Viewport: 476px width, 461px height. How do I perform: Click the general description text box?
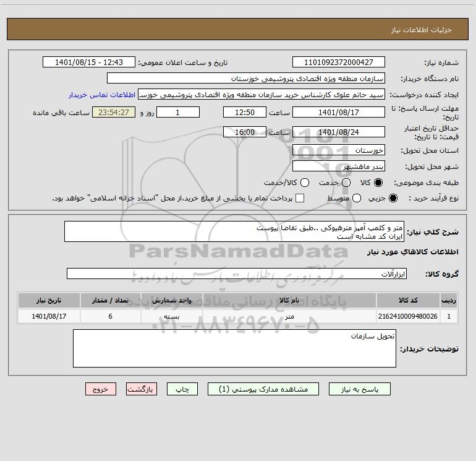pyautogui.click(x=234, y=231)
